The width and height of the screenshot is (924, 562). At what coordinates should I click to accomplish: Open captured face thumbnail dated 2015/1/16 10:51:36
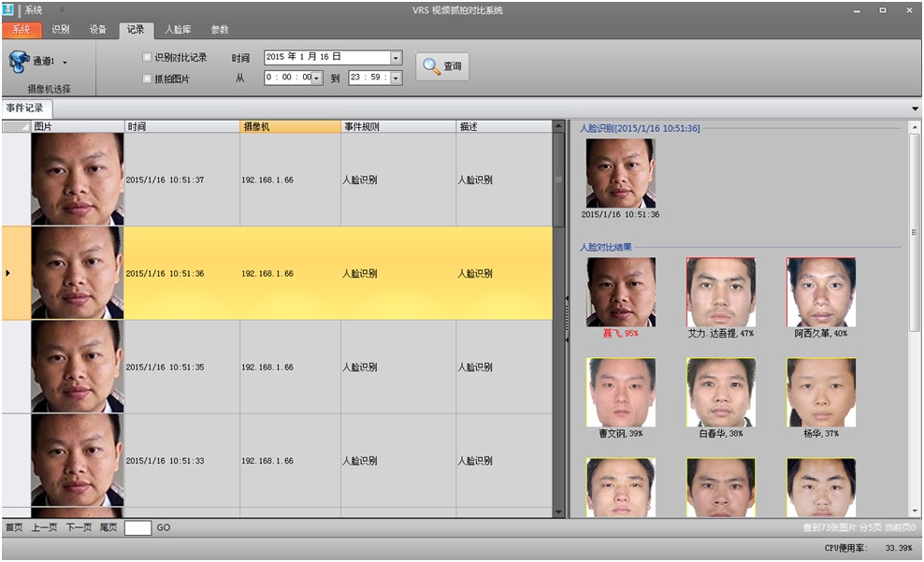pos(620,173)
